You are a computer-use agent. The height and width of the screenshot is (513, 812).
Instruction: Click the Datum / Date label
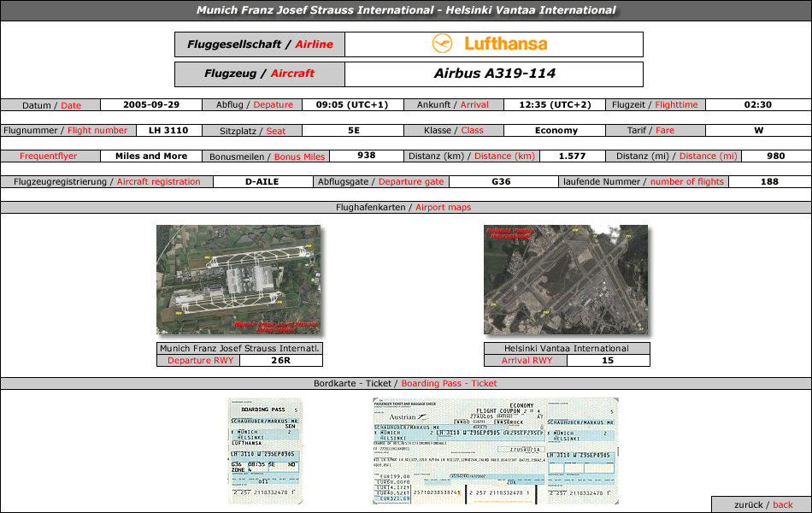(51, 105)
